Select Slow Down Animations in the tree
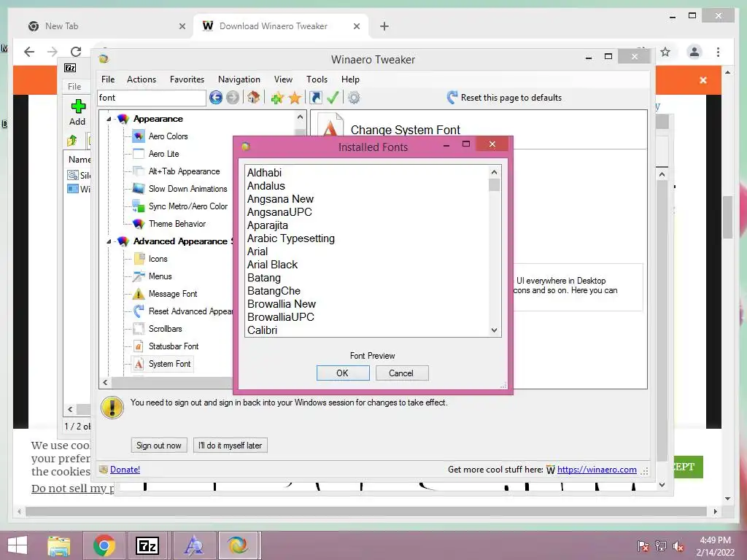Viewport: 747px width, 560px height. (187, 189)
